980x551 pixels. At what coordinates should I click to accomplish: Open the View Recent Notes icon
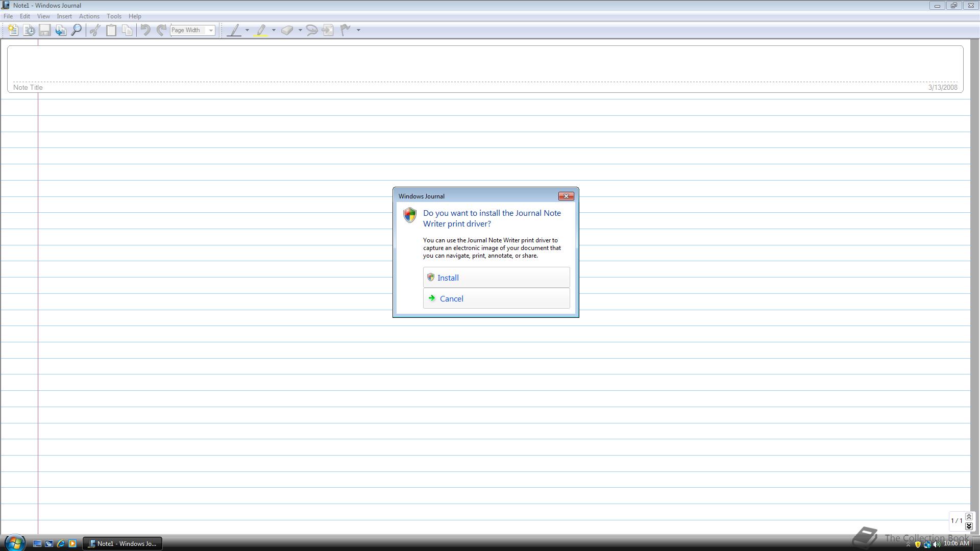point(29,30)
